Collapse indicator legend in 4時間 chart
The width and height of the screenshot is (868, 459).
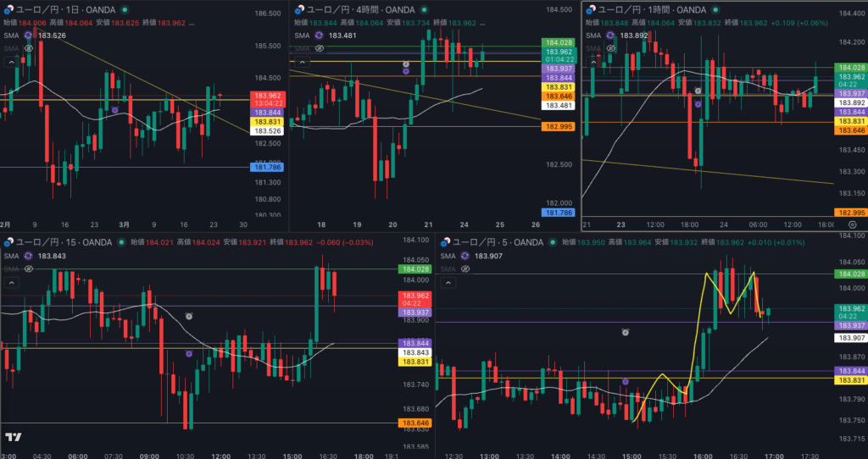pyautogui.click(x=303, y=63)
